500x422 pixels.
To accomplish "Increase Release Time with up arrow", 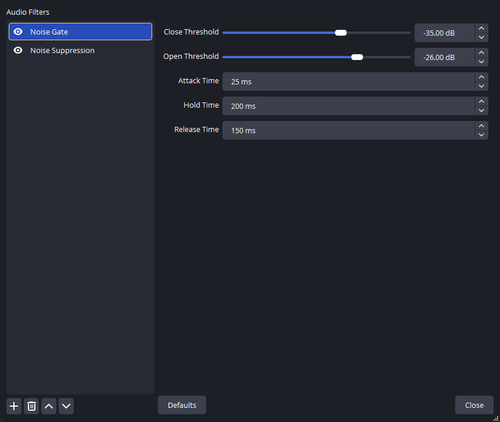I will (481, 126).
